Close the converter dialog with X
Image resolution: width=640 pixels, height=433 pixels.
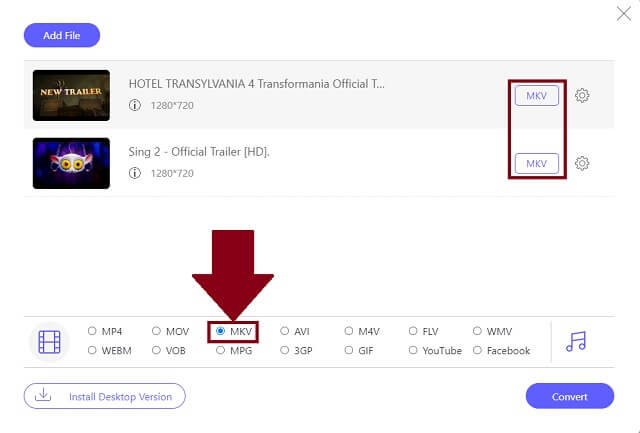click(x=625, y=14)
